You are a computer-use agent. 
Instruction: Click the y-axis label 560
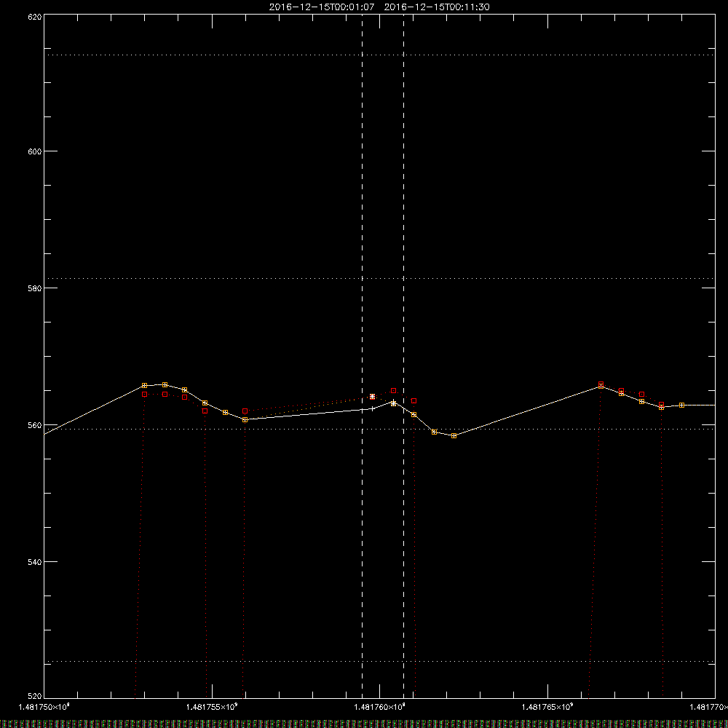click(x=35, y=425)
